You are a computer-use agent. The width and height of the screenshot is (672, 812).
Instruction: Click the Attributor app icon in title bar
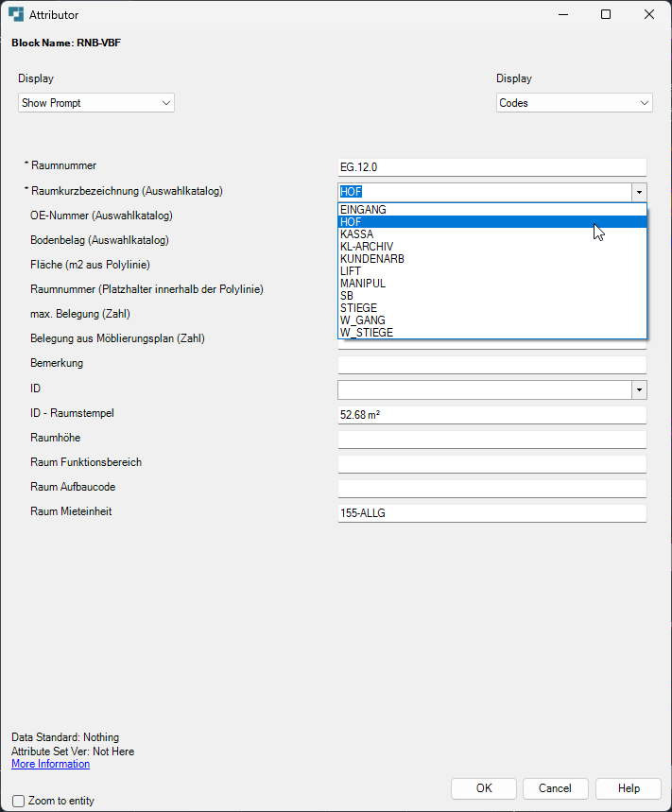pyautogui.click(x=16, y=14)
